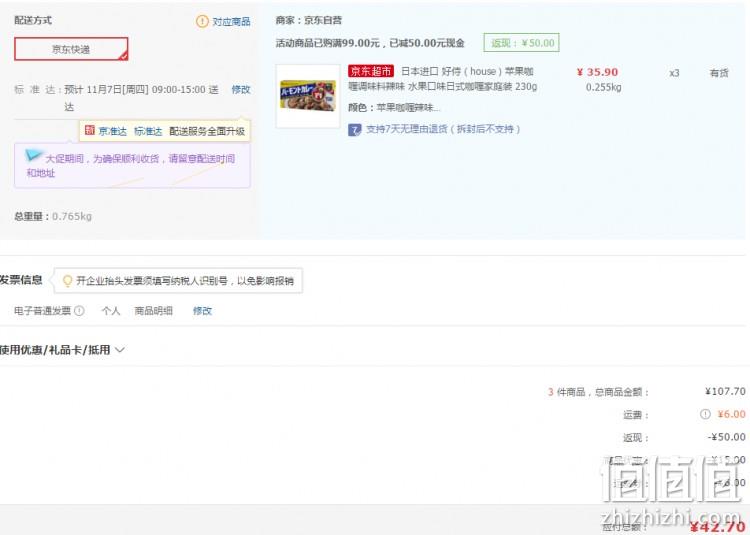Select the 京东快递 delivery option
Viewport: 750px width, 535px height.
click(x=71, y=49)
